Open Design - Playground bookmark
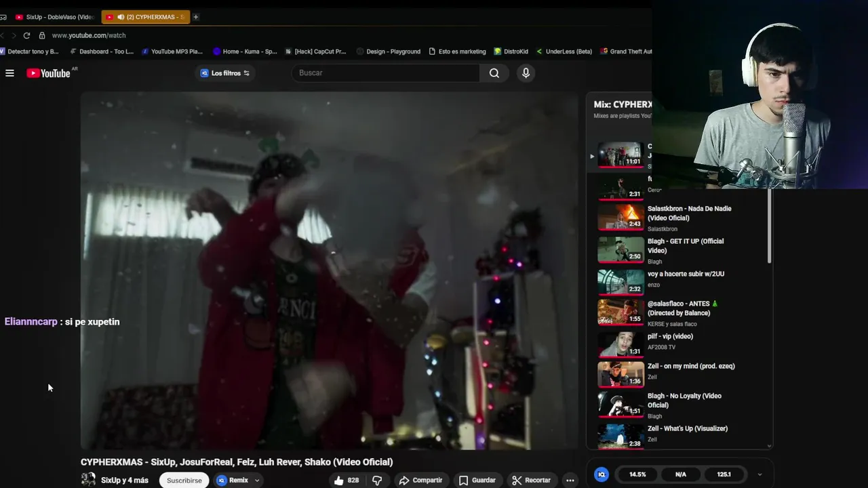868x488 pixels. pos(389,52)
